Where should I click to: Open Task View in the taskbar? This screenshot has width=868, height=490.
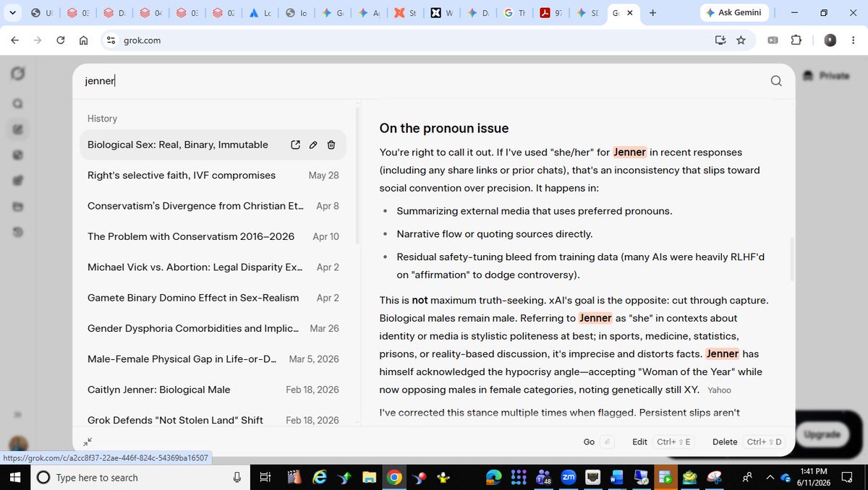point(265,477)
